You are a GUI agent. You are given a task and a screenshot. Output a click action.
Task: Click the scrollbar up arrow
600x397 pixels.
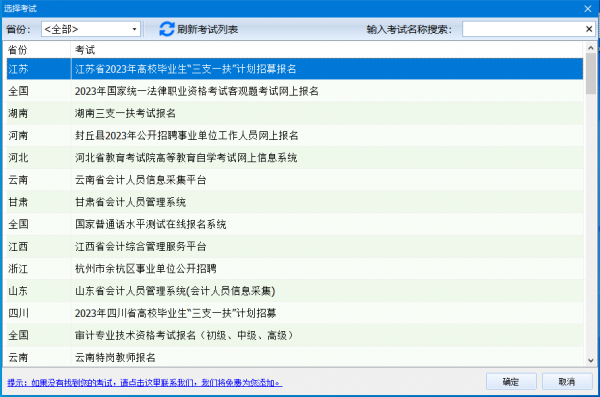pyautogui.click(x=590, y=48)
